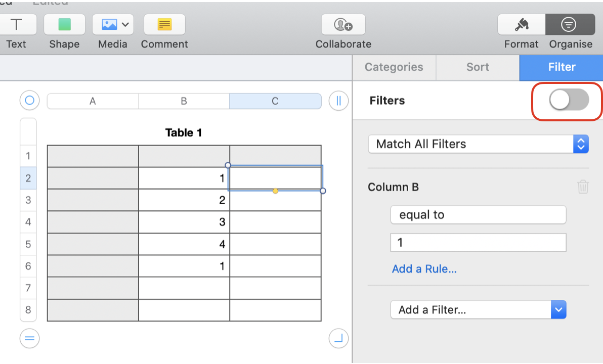Switch to the Sort tab
The width and height of the screenshot is (603, 364).
478,67
